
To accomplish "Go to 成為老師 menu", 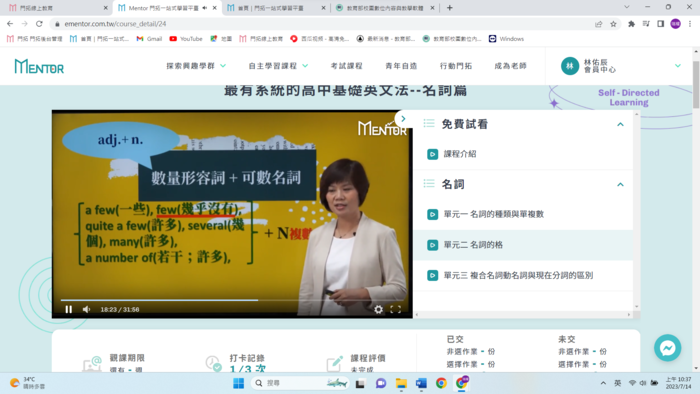I will pos(510,66).
